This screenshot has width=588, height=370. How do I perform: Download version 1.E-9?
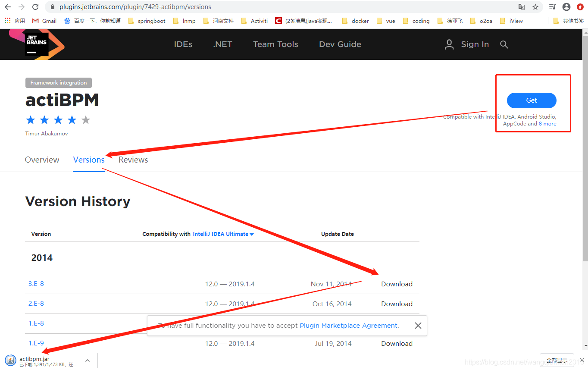pyautogui.click(x=397, y=344)
